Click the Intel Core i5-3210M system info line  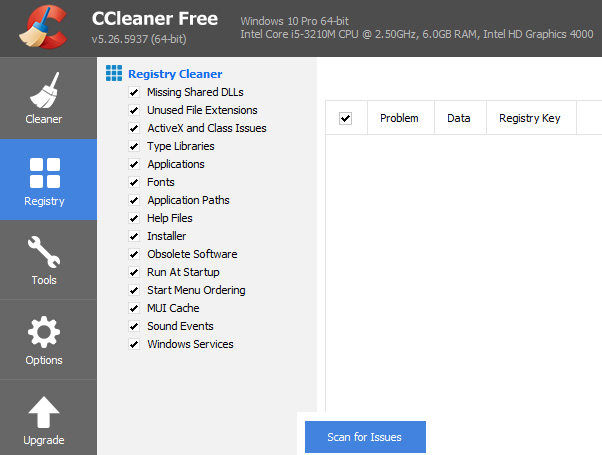tap(417, 35)
